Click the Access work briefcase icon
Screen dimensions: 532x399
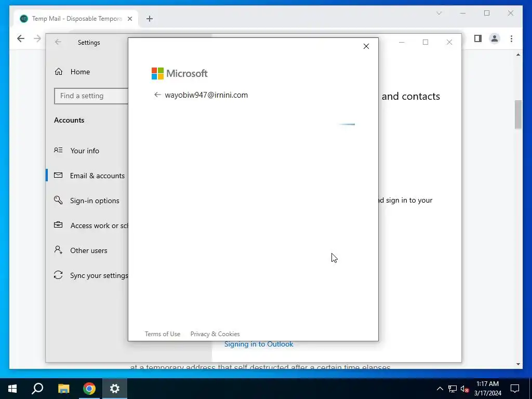tap(58, 224)
